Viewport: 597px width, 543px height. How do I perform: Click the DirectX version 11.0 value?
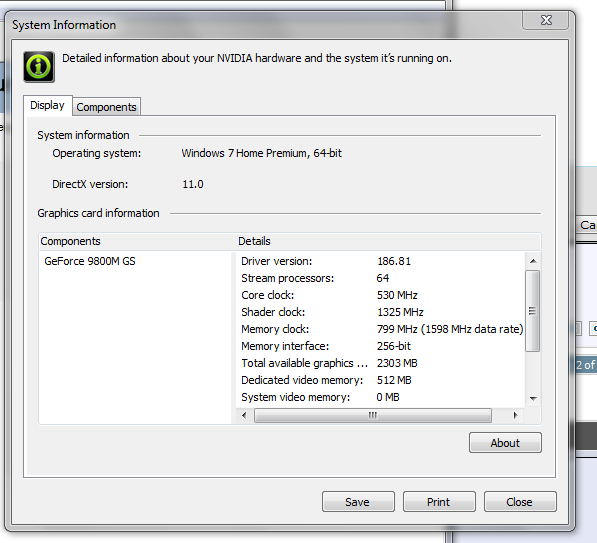(x=193, y=184)
